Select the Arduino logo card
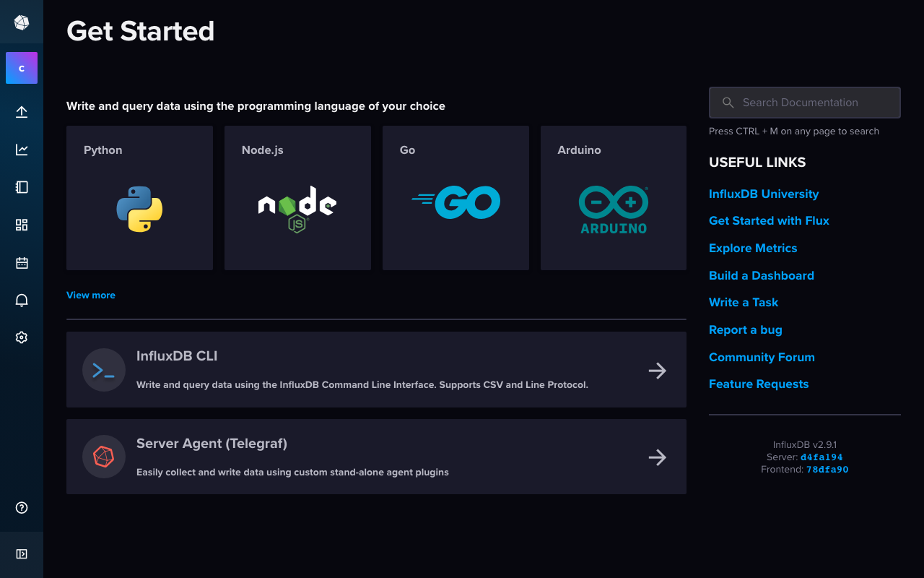This screenshot has height=578, width=924. pyautogui.click(x=614, y=198)
